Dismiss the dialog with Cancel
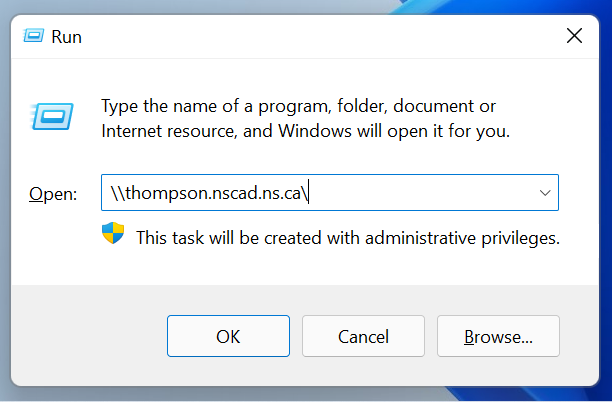Image resolution: width=612 pixels, height=402 pixels. [x=363, y=336]
